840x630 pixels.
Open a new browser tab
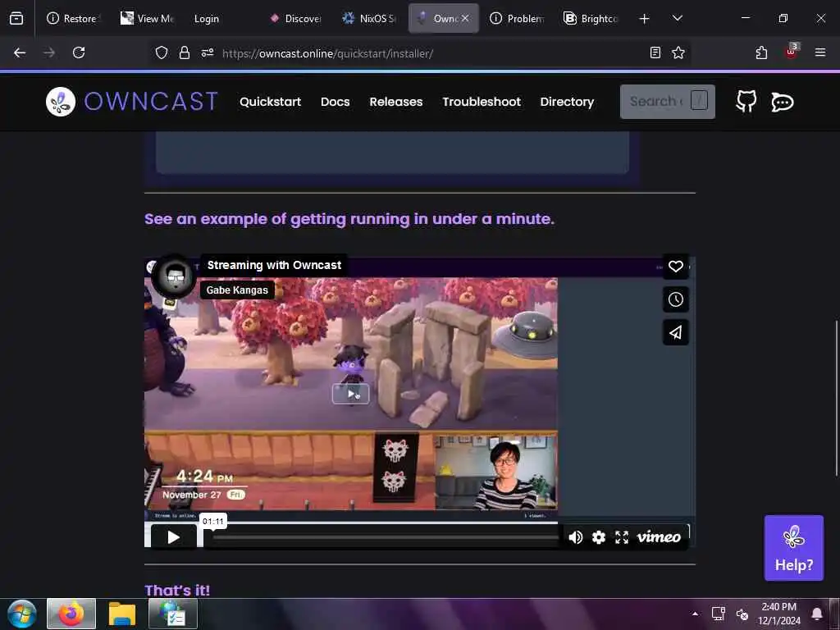(645, 19)
